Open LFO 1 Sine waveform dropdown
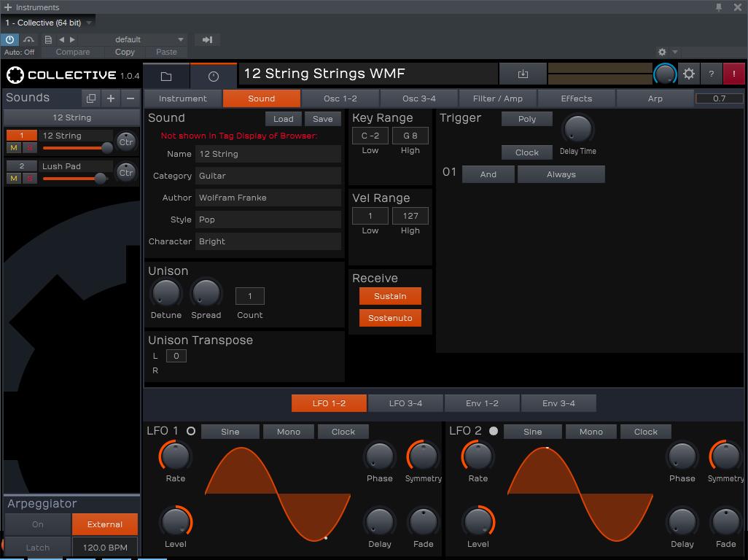The width and height of the screenshot is (748, 560). pyautogui.click(x=230, y=431)
